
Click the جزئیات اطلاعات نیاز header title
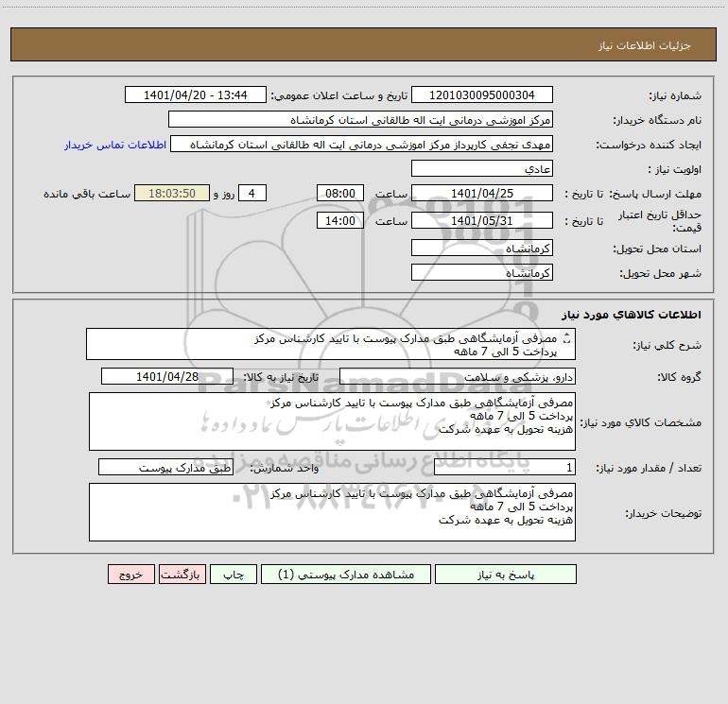[x=645, y=45]
